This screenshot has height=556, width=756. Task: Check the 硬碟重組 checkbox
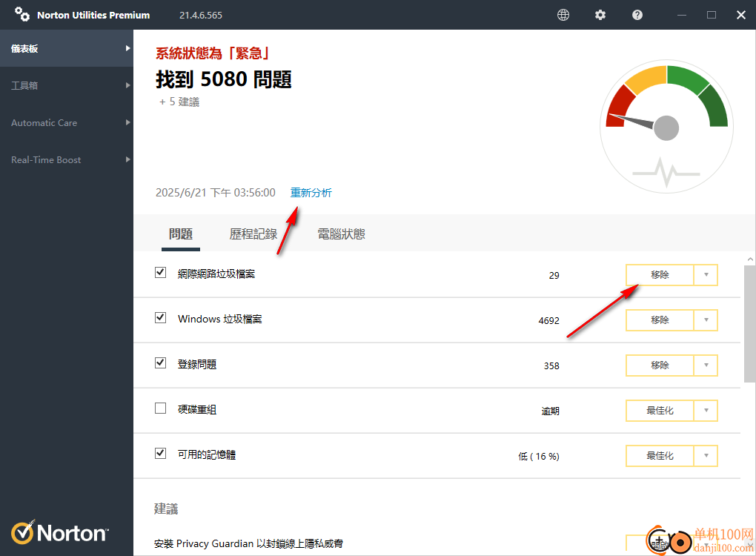click(161, 408)
